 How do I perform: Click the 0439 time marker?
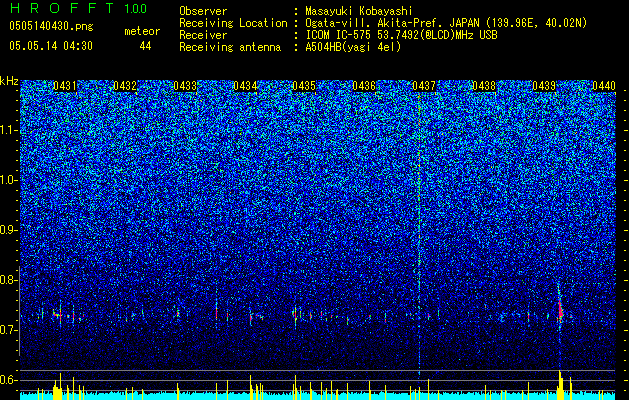544,86
